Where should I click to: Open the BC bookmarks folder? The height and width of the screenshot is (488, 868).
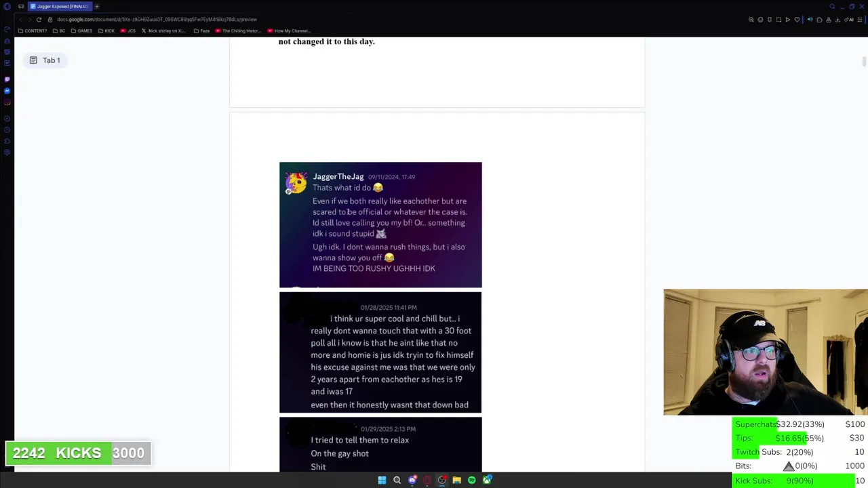pyautogui.click(x=58, y=30)
